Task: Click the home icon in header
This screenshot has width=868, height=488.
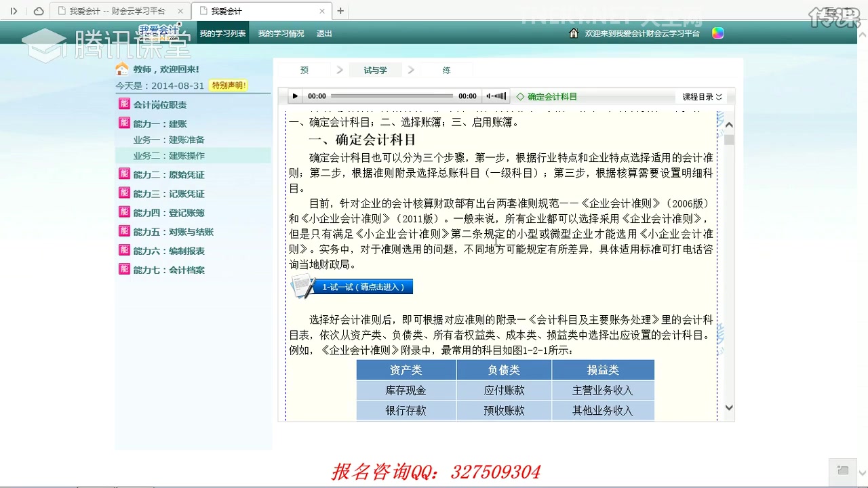Action: (x=574, y=33)
